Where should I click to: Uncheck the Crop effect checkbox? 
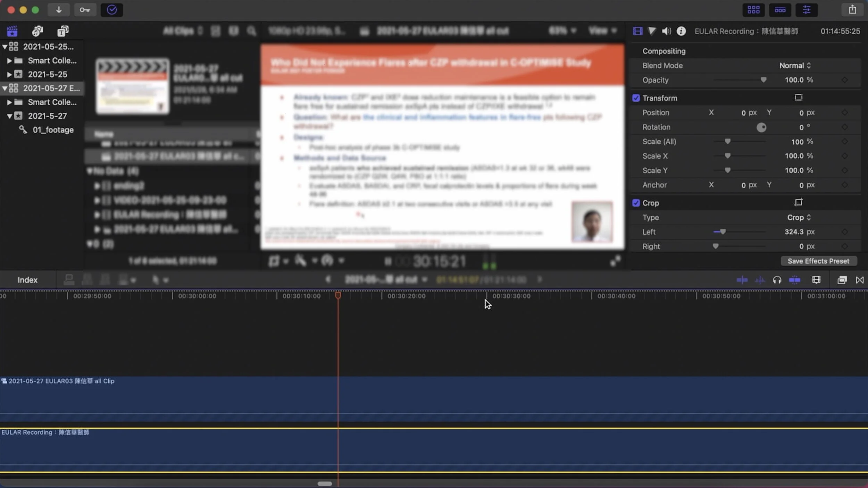pyautogui.click(x=636, y=203)
